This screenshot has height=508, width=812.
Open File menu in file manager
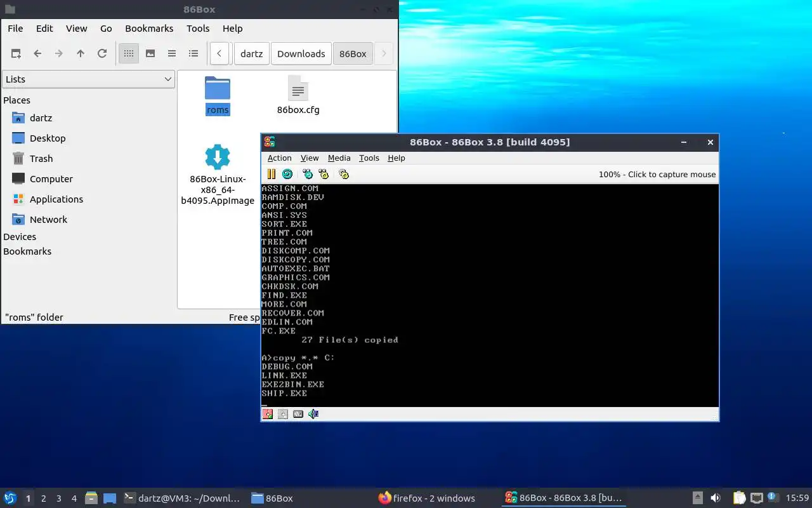coord(15,29)
